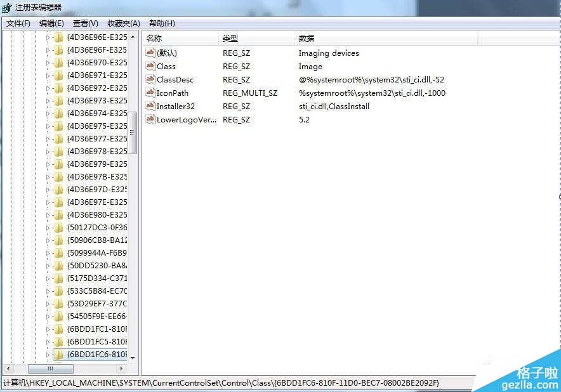Select the {5175D334-C371 registry key
This screenshot has height=392, width=561.
(x=96, y=278)
